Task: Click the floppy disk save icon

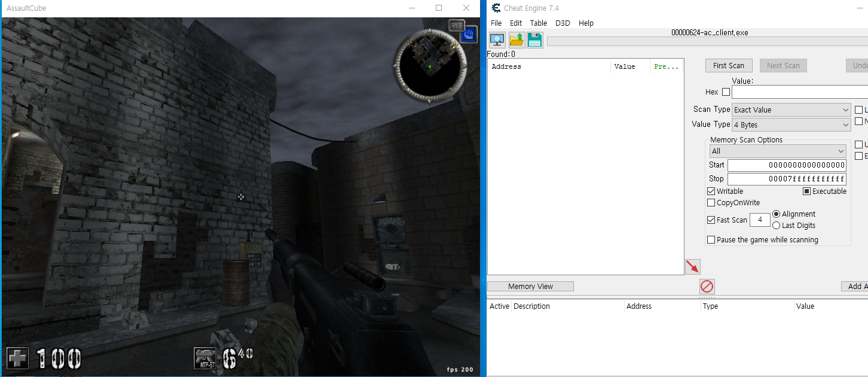Action: pos(535,40)
